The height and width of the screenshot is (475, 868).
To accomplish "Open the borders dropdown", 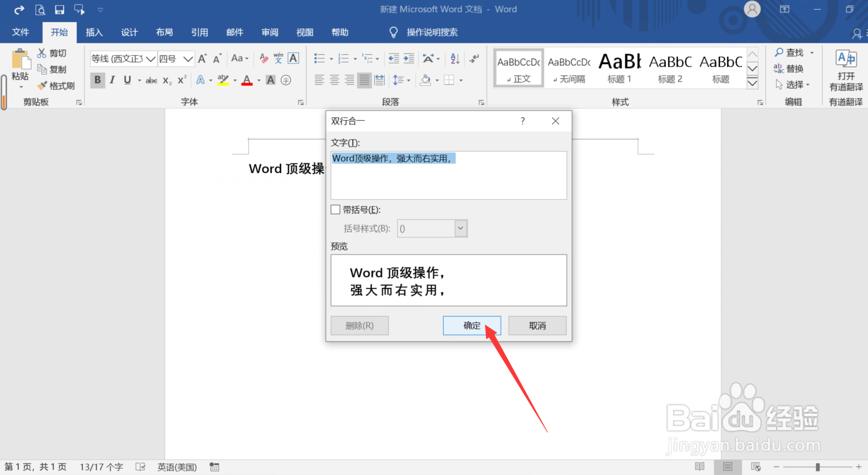I will tap(461, 80).
